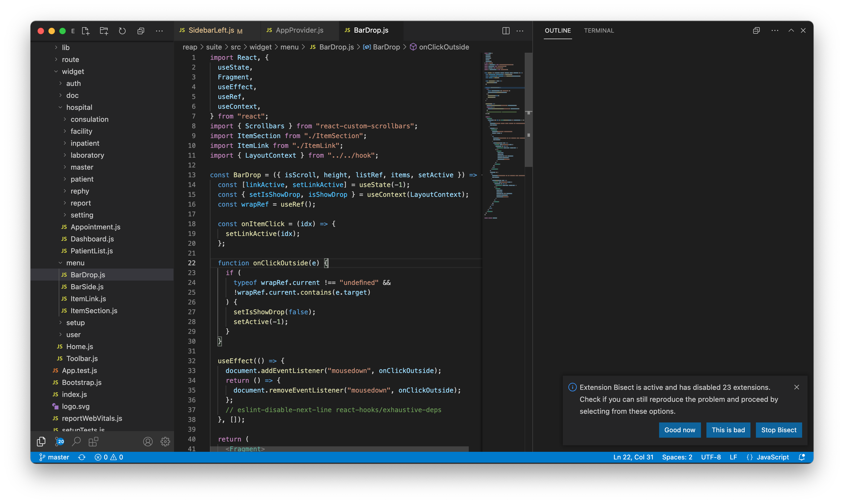844x504 pixels.
Task: Collapse all folders in explorer
Action: point(141,31)
